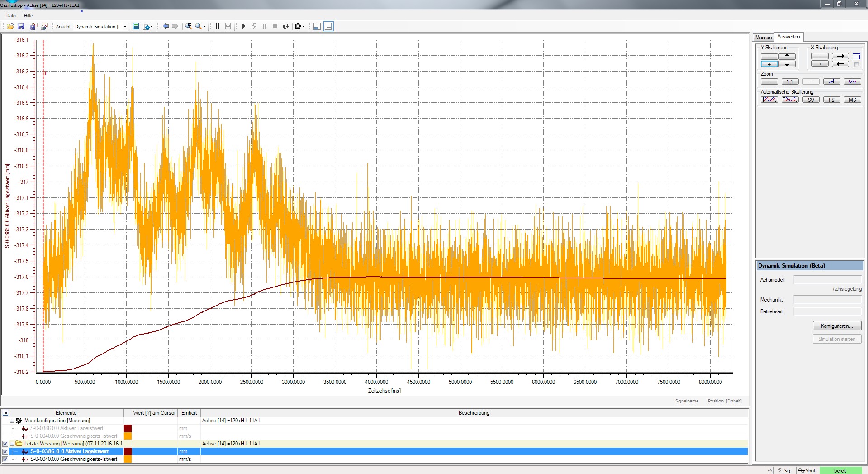This screenshot has width=868, height=474.
Task: Shift X-scaling right with the right arrow
Action: coord(840,56)
